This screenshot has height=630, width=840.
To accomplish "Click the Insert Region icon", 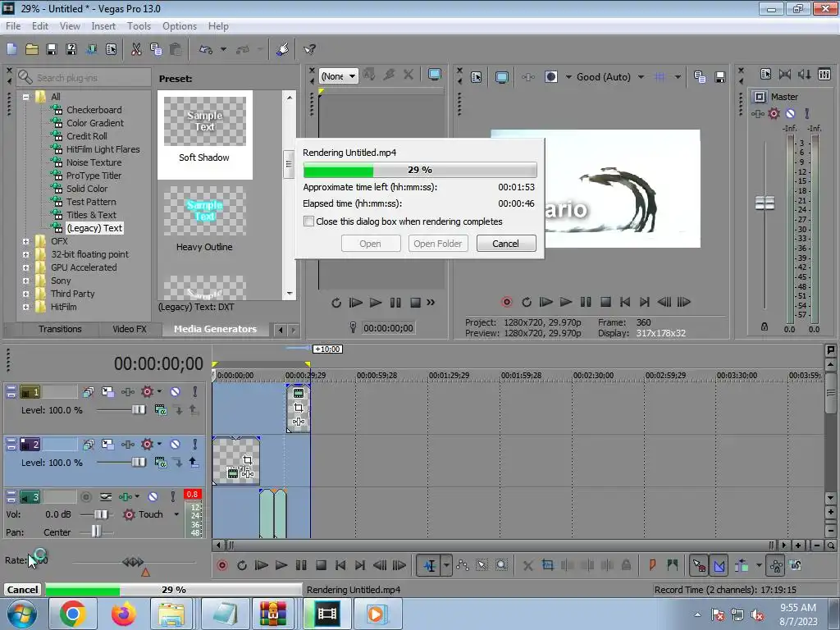I will pyautogui.click(x=673, y=565).
